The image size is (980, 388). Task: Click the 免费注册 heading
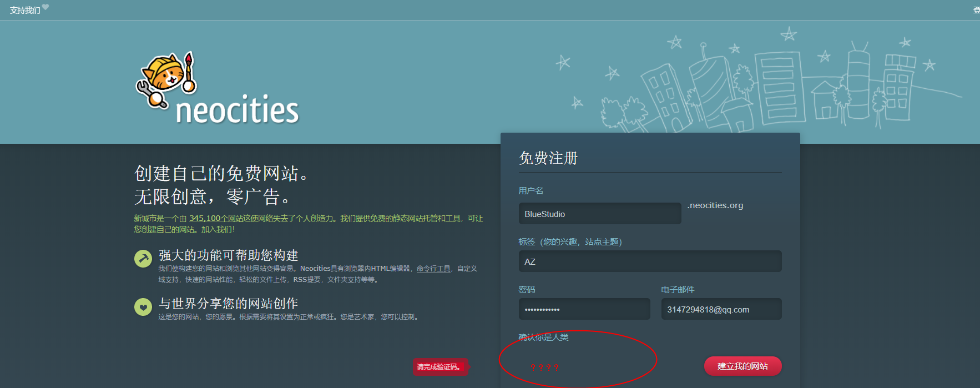548,158
